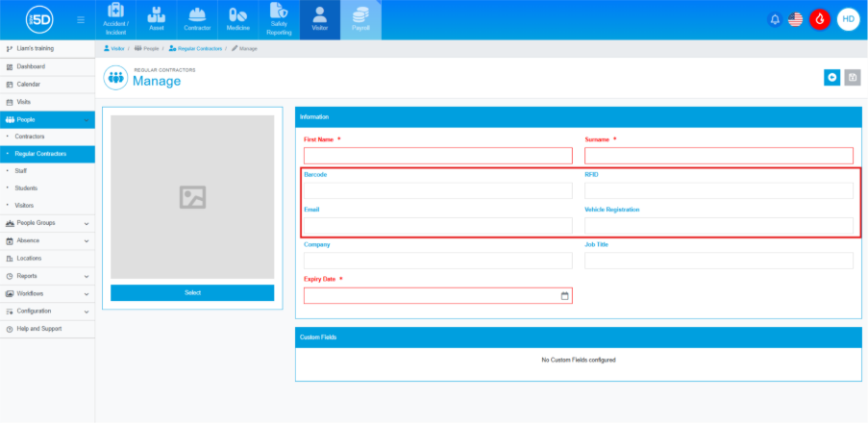Click the Select photo button
Image resolution: width=868 pixels, height=424 pixels.
point(192,292)
